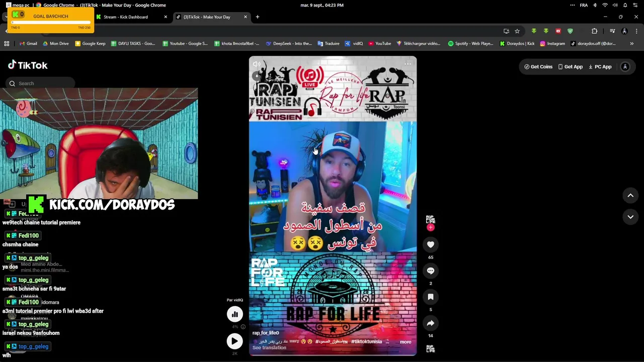Open Instagram bookmark
This screenshot has height=362, width=644.
(x=552, y=44)
